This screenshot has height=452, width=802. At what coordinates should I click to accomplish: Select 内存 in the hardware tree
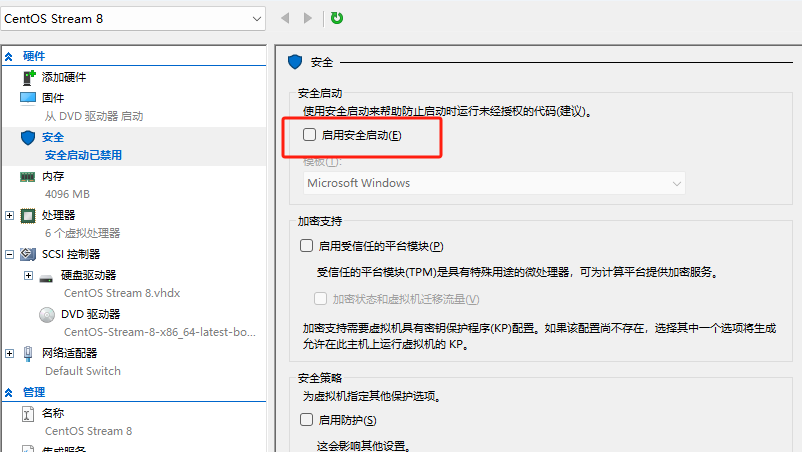[53, 176]
